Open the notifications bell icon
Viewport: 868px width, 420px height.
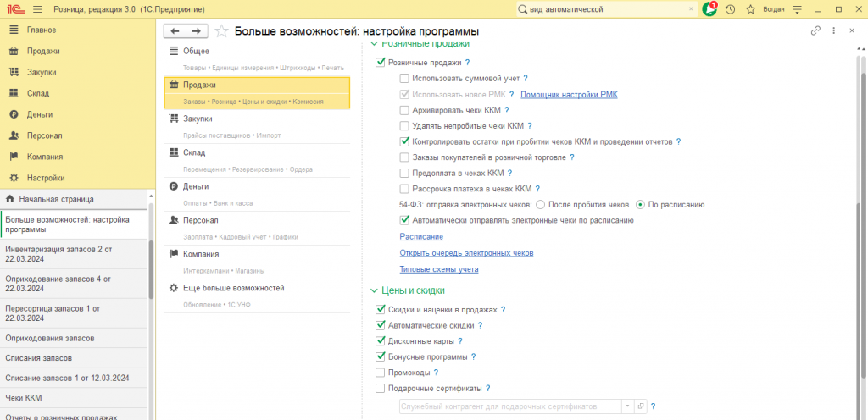(x=709, y=9)
